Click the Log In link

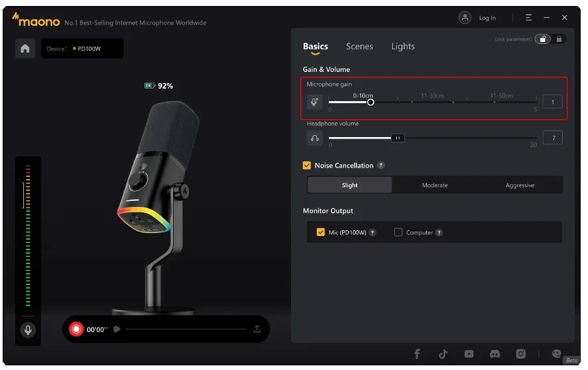coord(487,18)
